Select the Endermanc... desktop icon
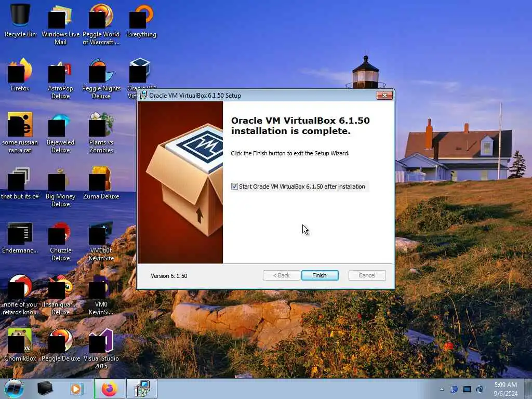 [20, 237]
